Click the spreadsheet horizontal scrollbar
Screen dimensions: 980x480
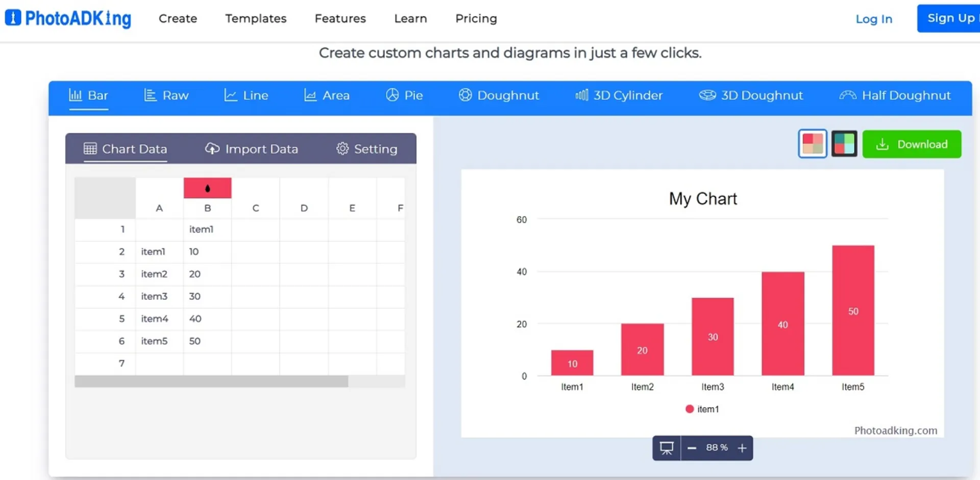pos(211,382)
